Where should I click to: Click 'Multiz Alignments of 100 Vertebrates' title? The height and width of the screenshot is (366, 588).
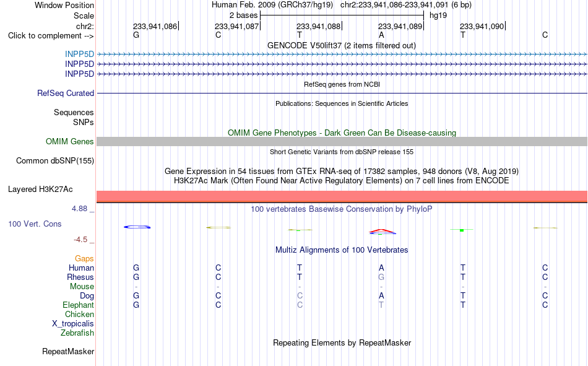pos(342,250)
